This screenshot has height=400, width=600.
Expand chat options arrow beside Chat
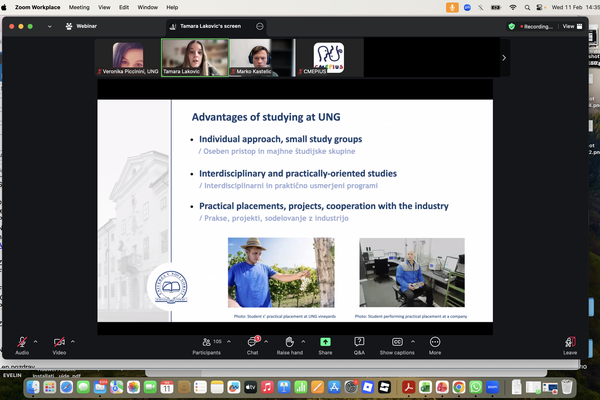tap(266, 341)
